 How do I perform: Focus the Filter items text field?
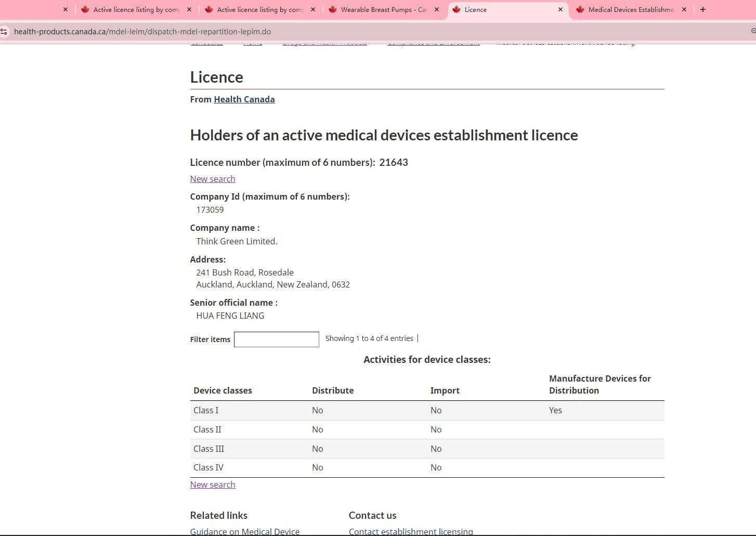276,339
